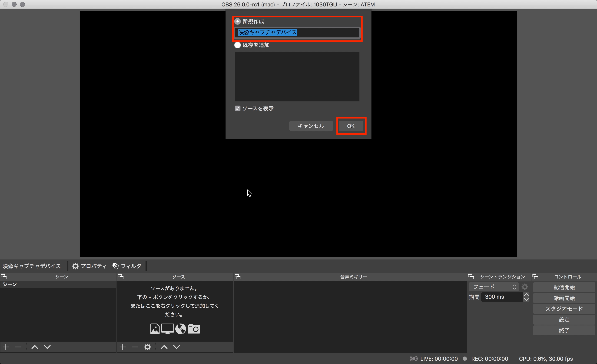Click the remove source minus icon
Image resolution: width=597 pixels, height=364 pixels.
135,347
